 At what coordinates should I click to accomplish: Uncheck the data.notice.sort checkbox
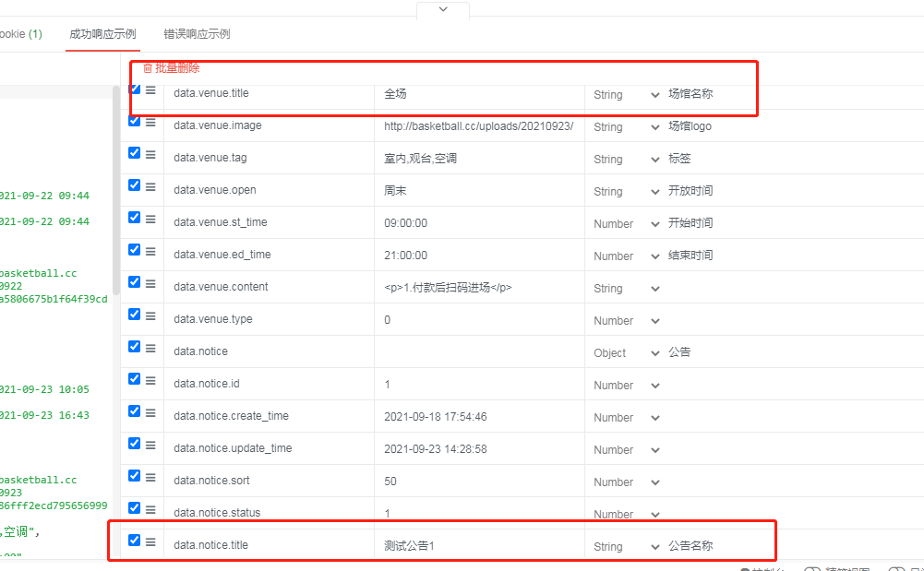tap(135, 476)
